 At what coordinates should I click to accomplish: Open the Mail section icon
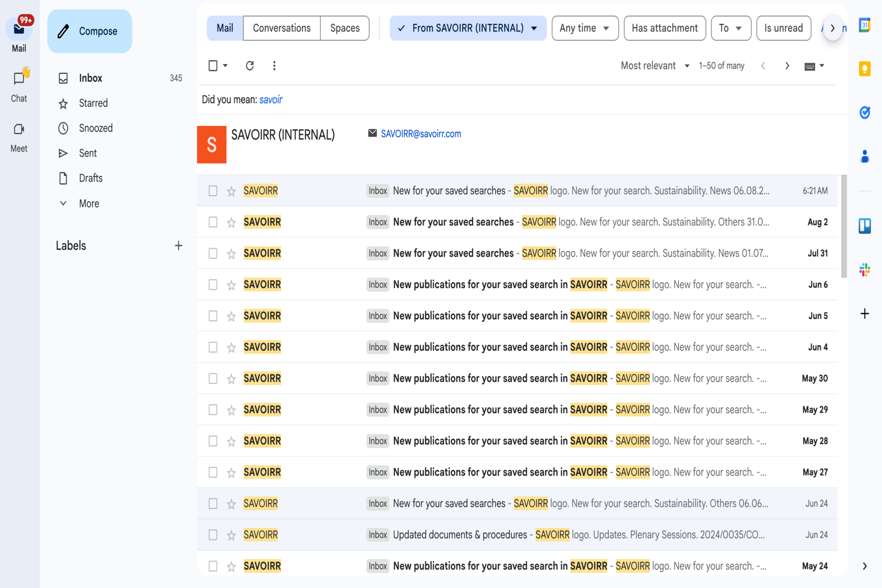tap(19, 29)
